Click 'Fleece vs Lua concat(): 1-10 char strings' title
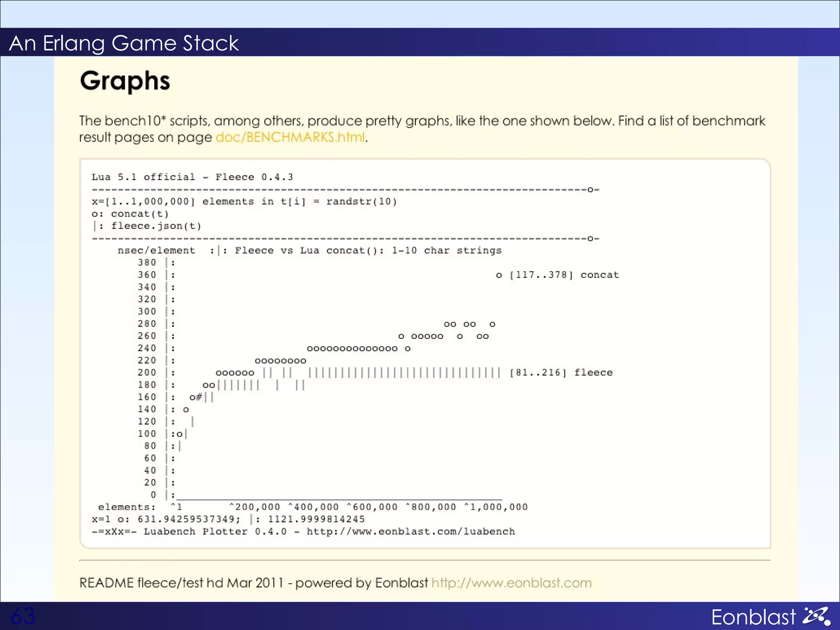The width and height of the screenshot is (840, 630). [x=368, y=251]
